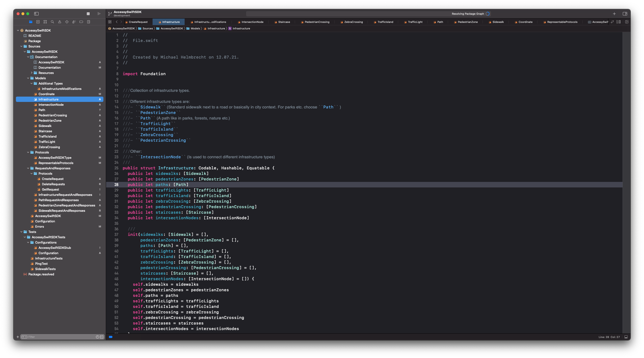This screenshot has height=358, width=644.
Task: Open the Issue navigator warning icon
Action: point(60,22)
